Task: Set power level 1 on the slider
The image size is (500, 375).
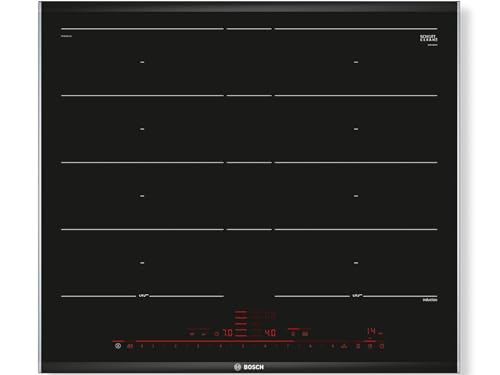Action: (153, 346)
